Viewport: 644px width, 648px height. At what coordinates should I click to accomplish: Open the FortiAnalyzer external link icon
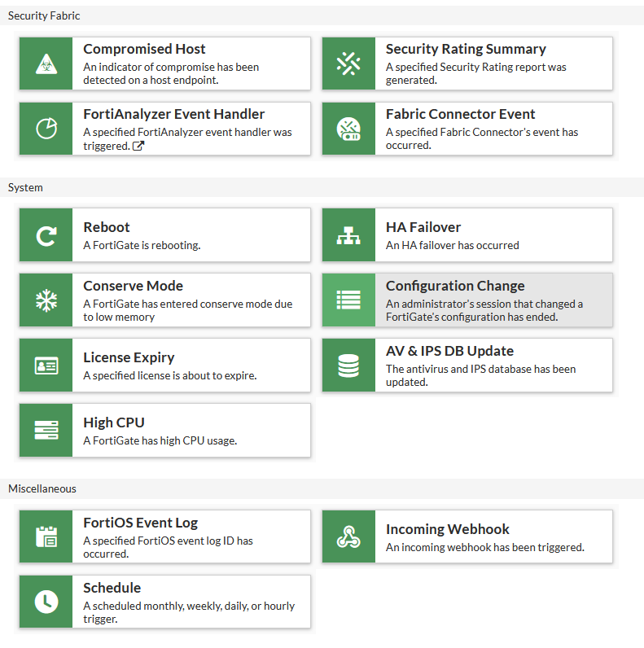(138, 146)
